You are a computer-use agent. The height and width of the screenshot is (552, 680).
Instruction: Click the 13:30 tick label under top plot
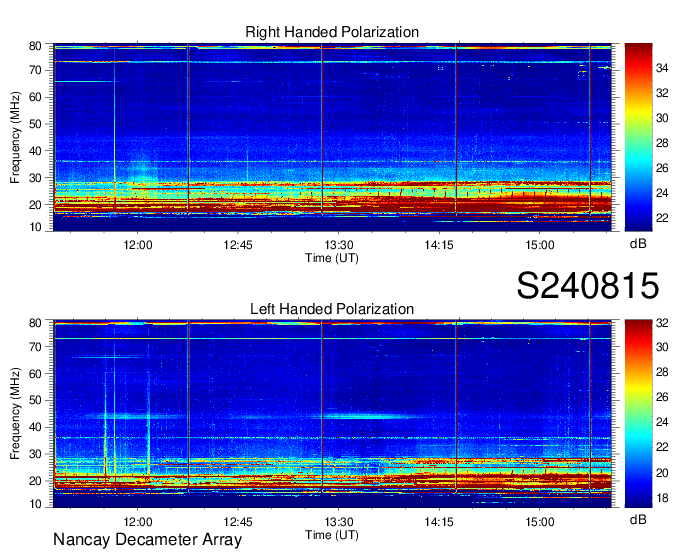pos(339,245)
